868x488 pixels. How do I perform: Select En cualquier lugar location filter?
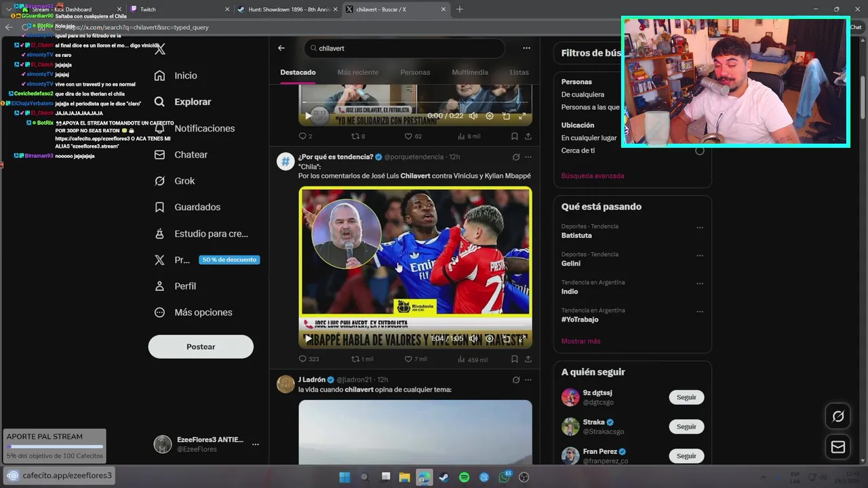[589, 138]
